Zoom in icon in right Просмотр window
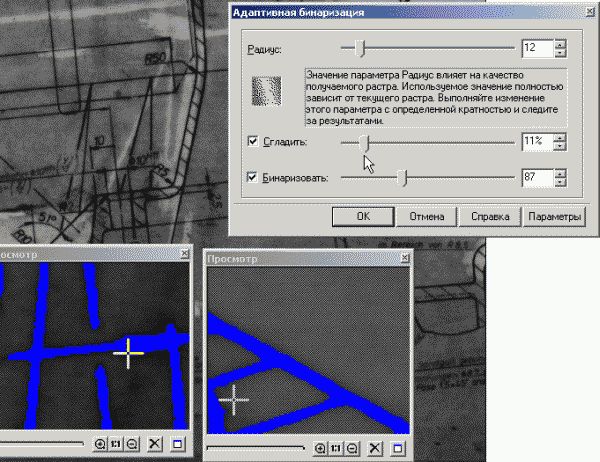Viewport: 600px width, 462px height. [320, 448]
